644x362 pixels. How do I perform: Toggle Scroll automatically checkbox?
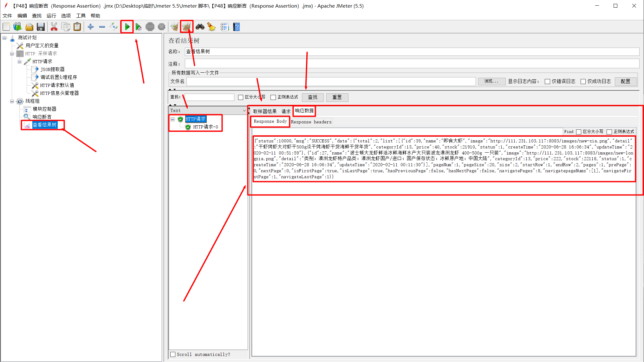coord(173,354)
